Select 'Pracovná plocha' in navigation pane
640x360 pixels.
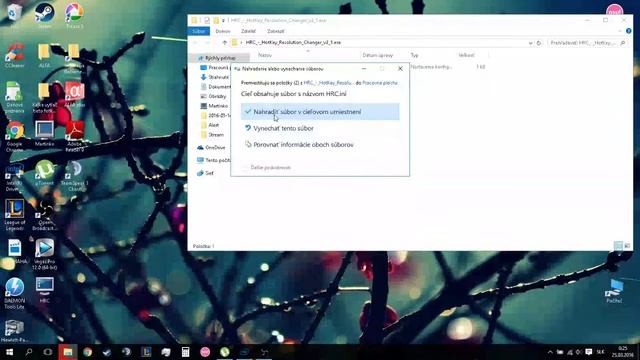tap(215, 68)
